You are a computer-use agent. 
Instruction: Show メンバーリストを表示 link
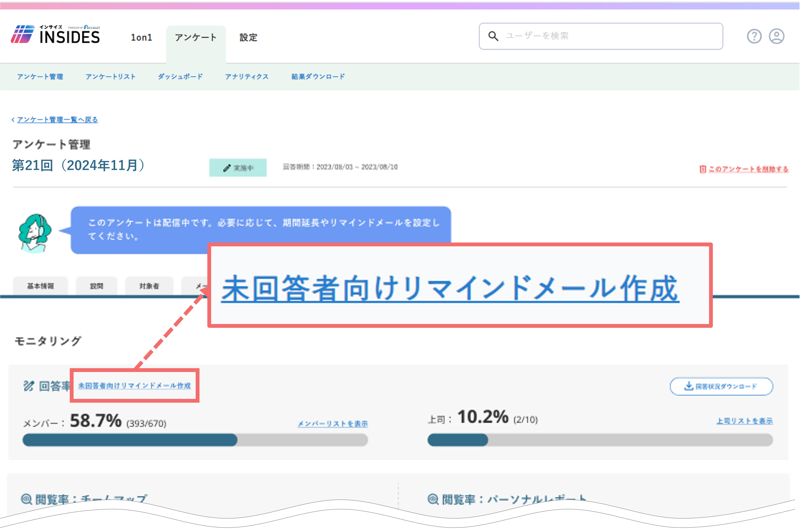click(333, 424)
